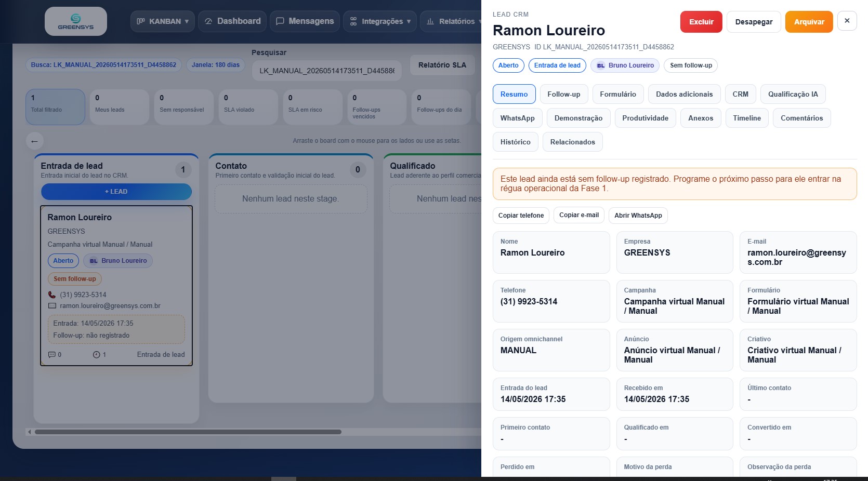Open the Timeline tab
Screen dimensions: 868x481
click(x=747, y=118)
